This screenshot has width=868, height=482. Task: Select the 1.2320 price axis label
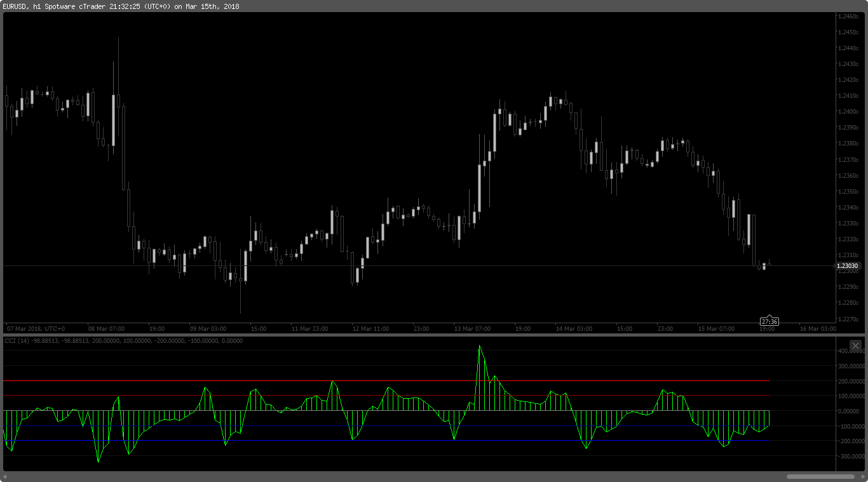pos(848,239)
